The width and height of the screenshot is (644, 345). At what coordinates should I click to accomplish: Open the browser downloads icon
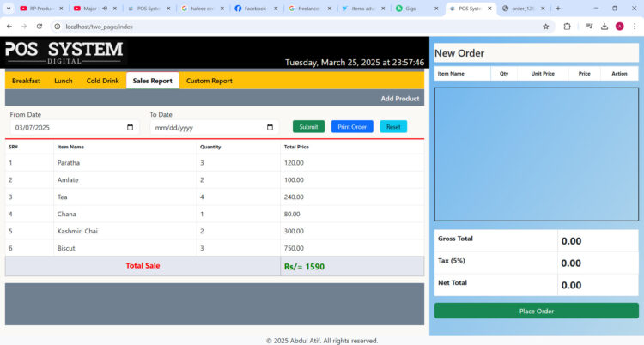605,27
